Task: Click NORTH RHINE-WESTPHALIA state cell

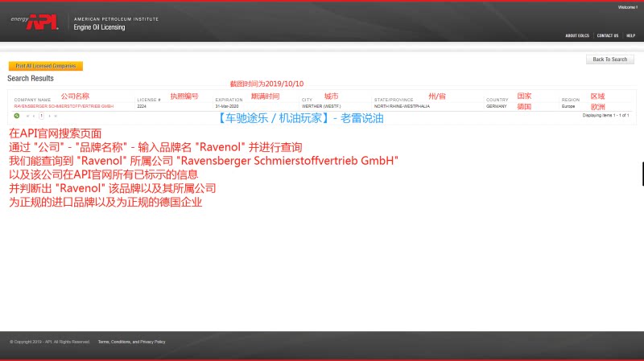Action: (x=402, y=106)
